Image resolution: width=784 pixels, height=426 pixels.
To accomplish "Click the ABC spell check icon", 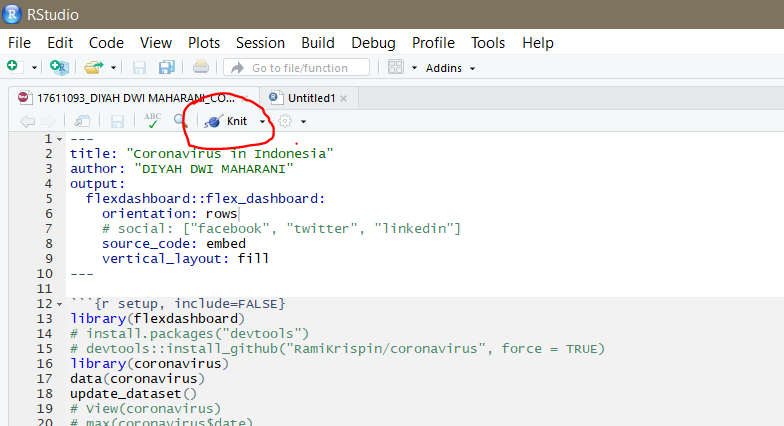I will point(152,120).
